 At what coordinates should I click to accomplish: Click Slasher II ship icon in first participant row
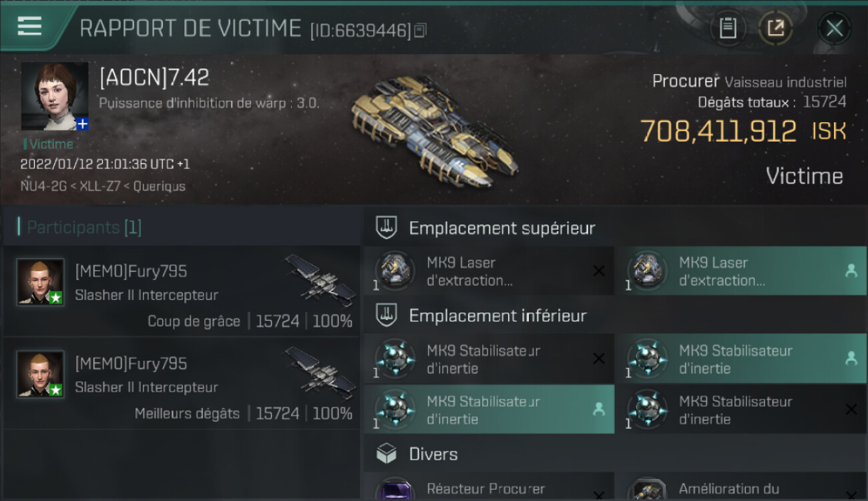(320, 281)
